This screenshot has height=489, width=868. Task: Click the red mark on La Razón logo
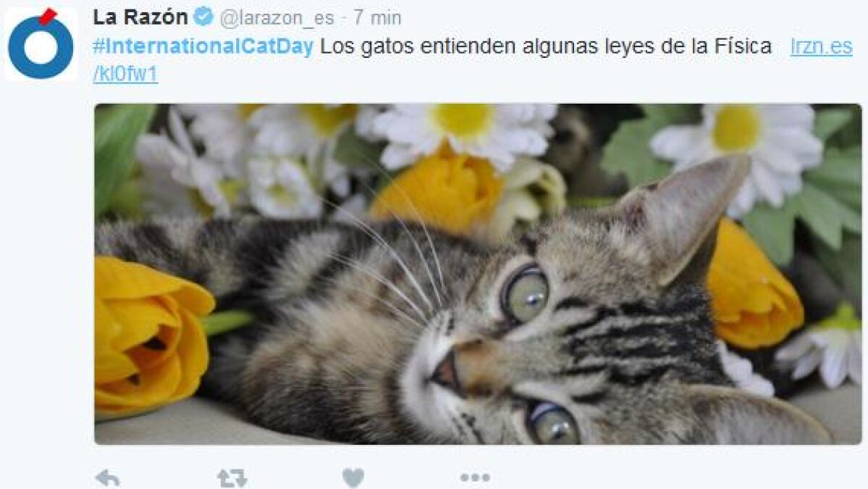(x=48, y=16)
